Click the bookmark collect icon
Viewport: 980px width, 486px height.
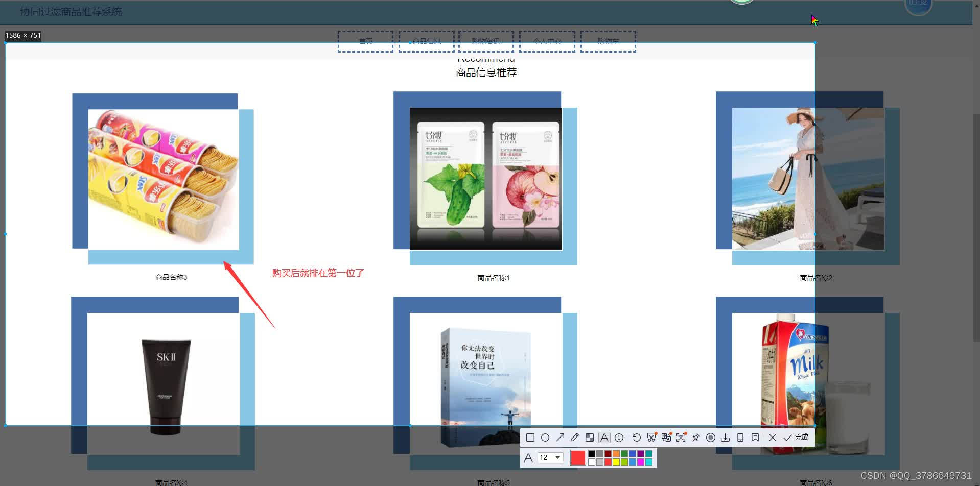tap(755, 438)
